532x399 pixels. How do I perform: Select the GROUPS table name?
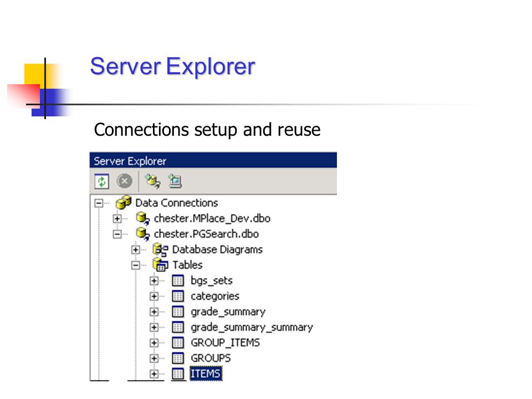coord(211,359)
